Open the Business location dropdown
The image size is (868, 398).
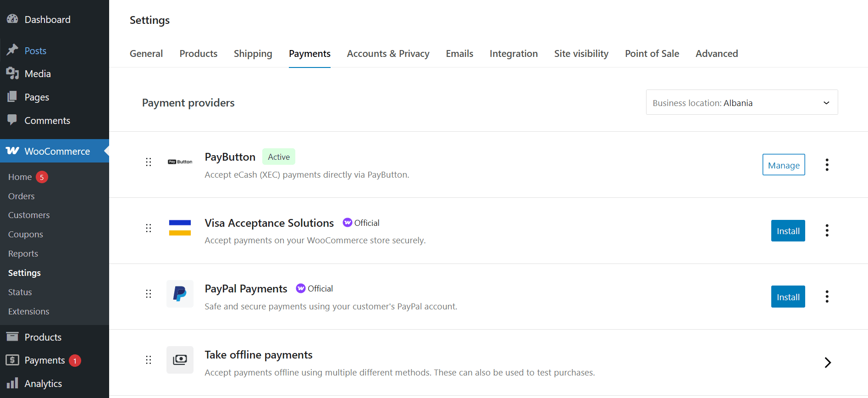741,102
